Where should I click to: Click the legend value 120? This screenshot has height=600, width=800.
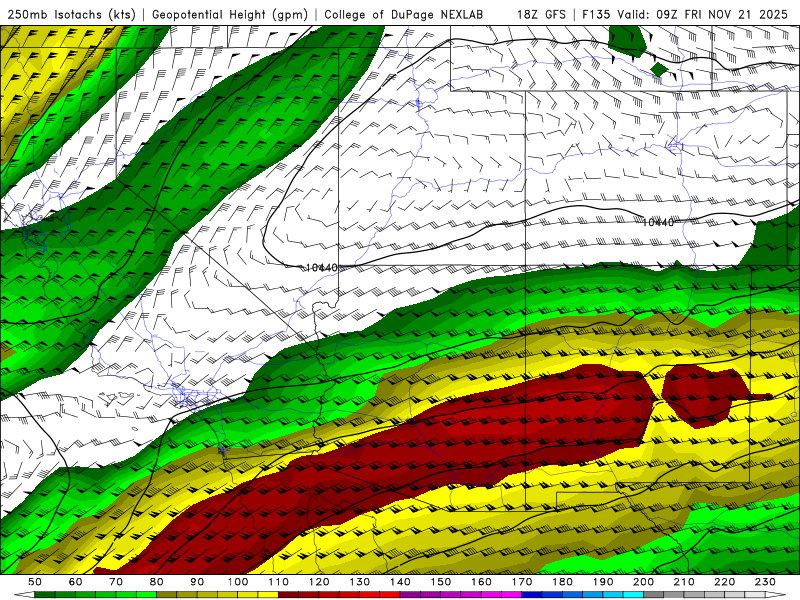click(319, 582)
